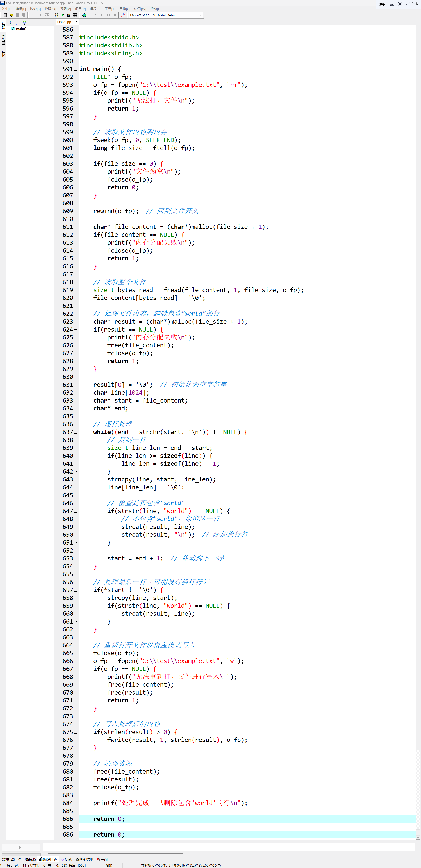Click the 中止 button in bottom panel
This screenshot has height=868, width=421.
[x=21, y=847]
